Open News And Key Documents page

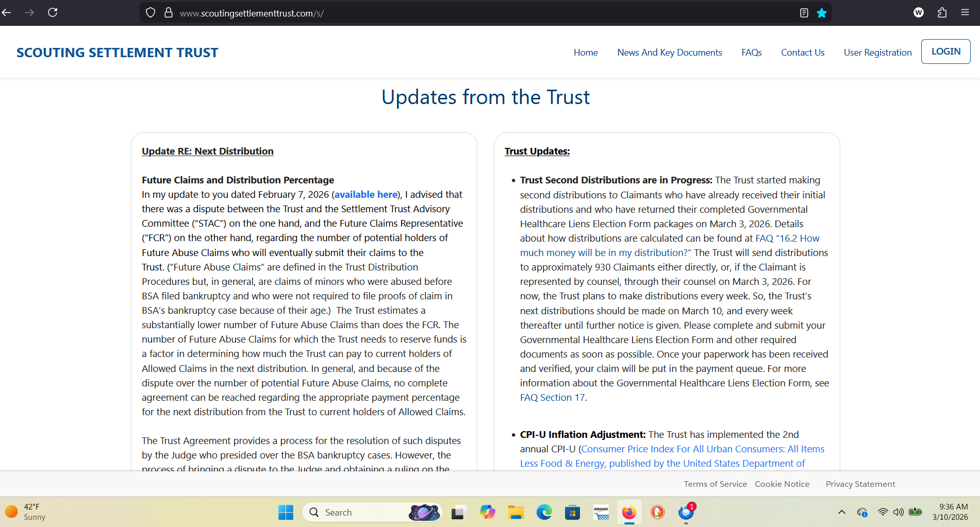click(x=669, y=53)
